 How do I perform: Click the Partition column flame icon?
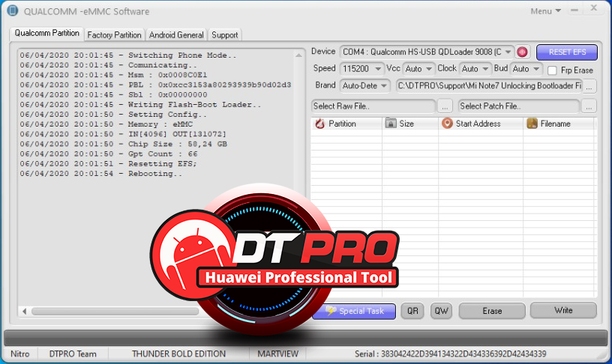pyautogui.click(x=320, y=124)
